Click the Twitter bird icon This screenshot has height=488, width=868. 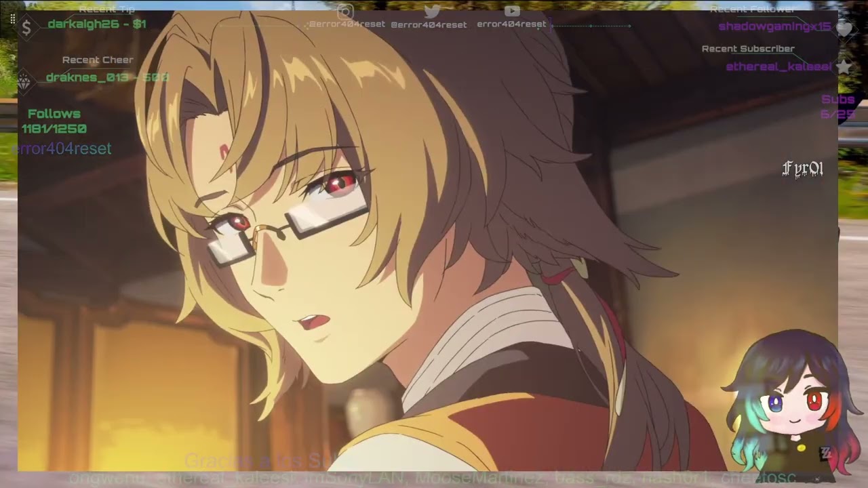[x=432, y=11]
